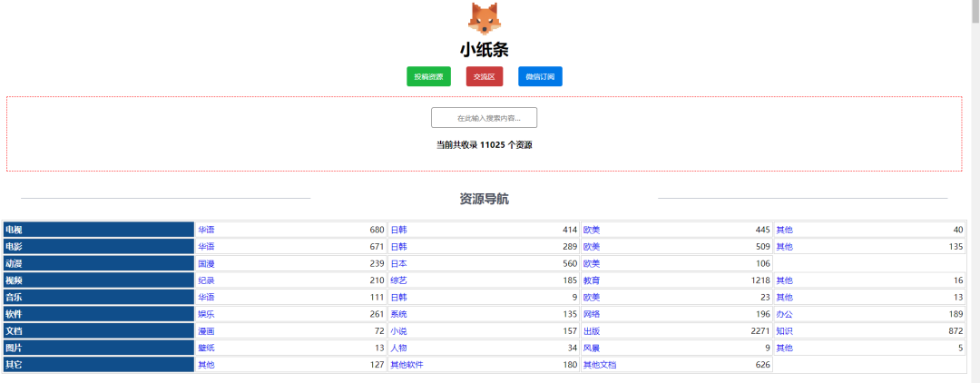Click the count 872 beside 知识

pos(955,330)
